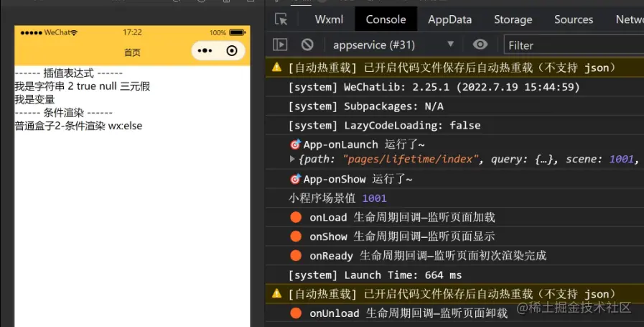This screenshot has height=327, width=644.
Task: Click the WeChatLib: 2.25.1 log line
Action: [434, 87]
